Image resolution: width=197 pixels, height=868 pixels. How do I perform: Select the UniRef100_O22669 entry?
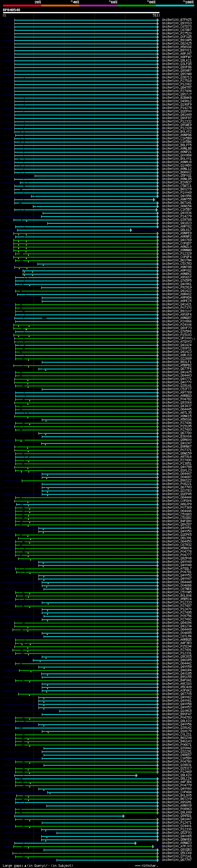pyautogui.click(x=177, y=358)
